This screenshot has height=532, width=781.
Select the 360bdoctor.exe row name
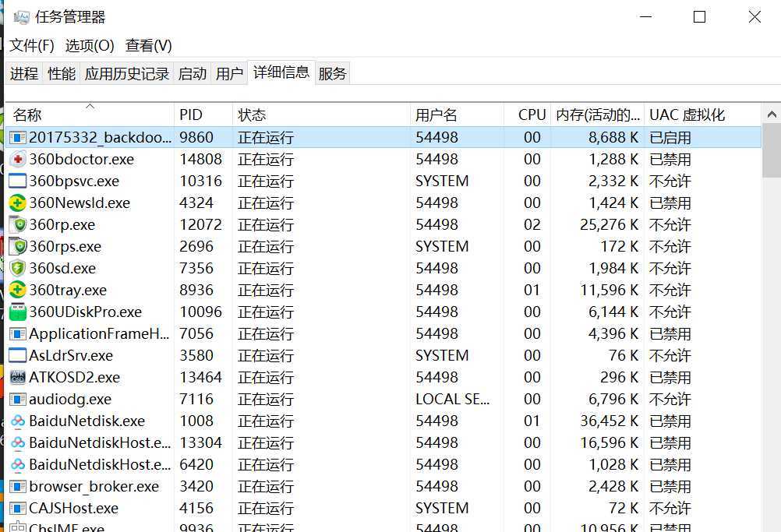coord(82,159)
